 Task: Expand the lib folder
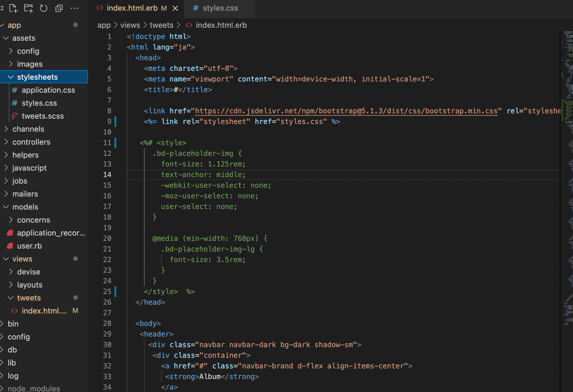click(2, 363)
